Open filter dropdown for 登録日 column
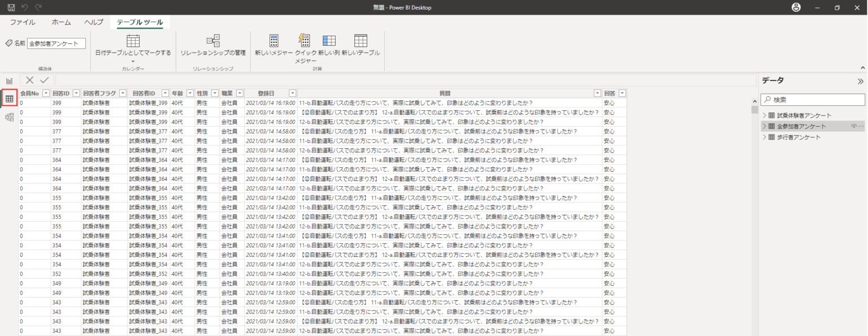Screen dimensions: 868x336 point(292,93)
